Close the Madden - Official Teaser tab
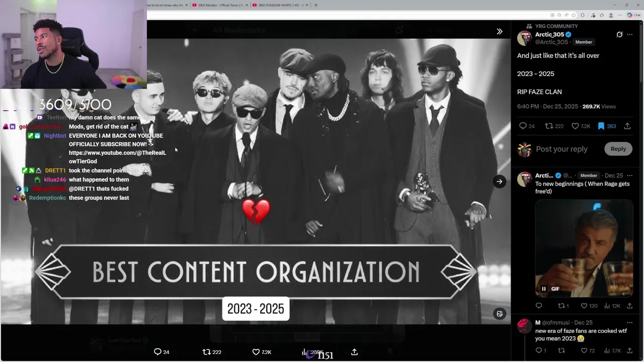This screenshot has width=644, height=362. pos(247,5)
